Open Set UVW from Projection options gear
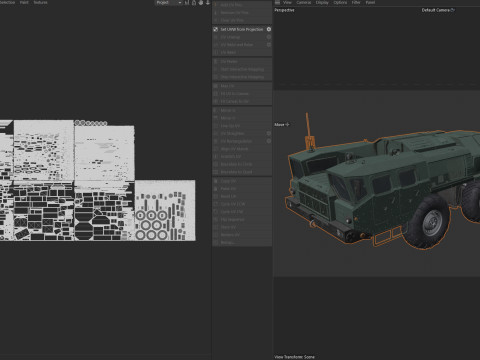This screenshot has width=480, height=360. coord(269,29)
